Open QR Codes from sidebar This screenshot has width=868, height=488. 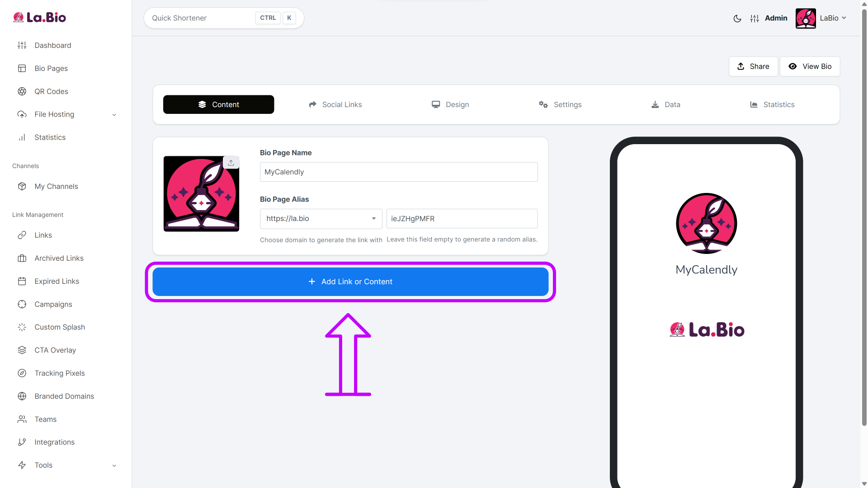click(x=51, y=91)
